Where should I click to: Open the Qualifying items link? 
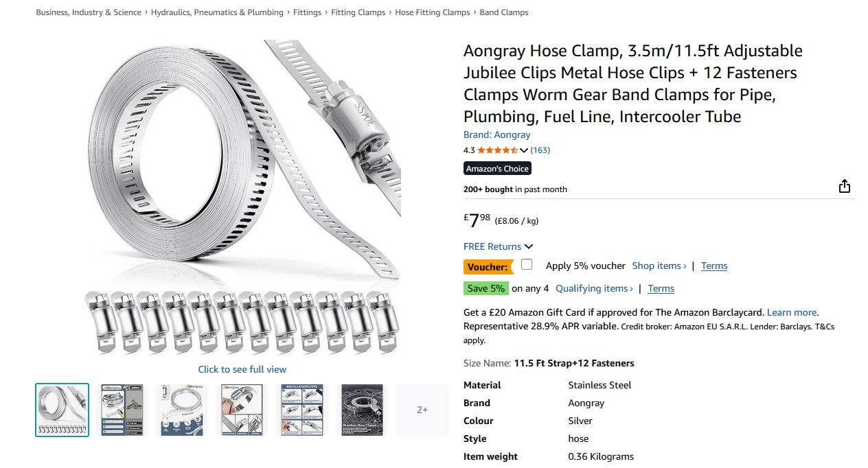[x=595, y=288]
